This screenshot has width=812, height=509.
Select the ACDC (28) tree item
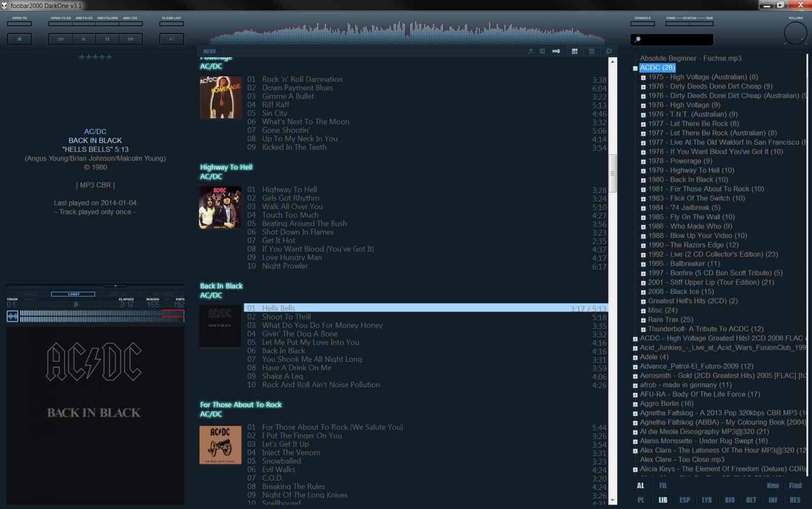point(657,67)
